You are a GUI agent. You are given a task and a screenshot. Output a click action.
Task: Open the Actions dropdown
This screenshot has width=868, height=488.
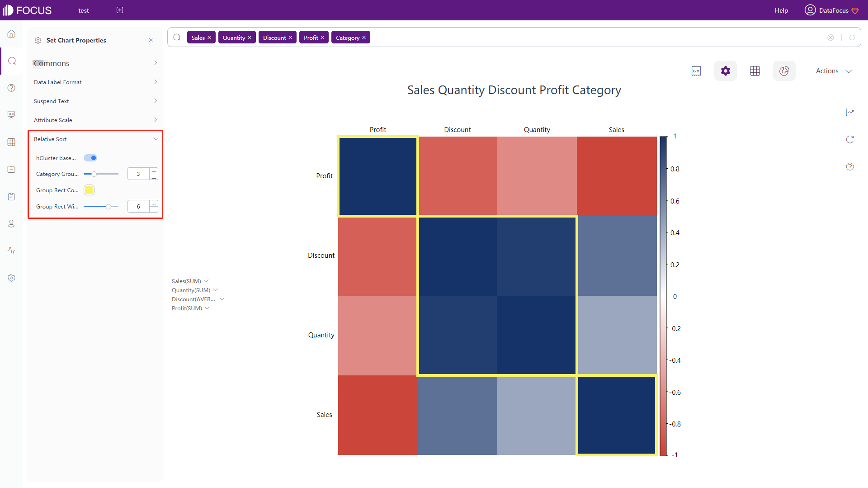coord(834,71)
